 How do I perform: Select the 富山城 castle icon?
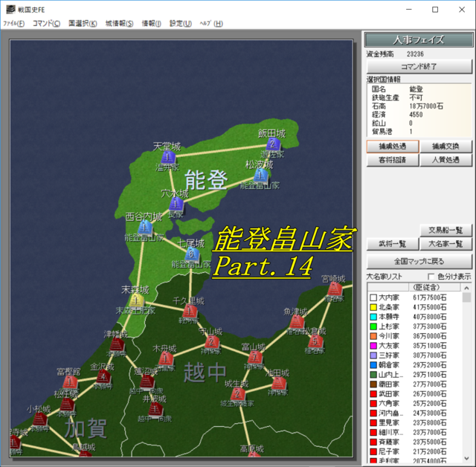(x=255, y=357)
